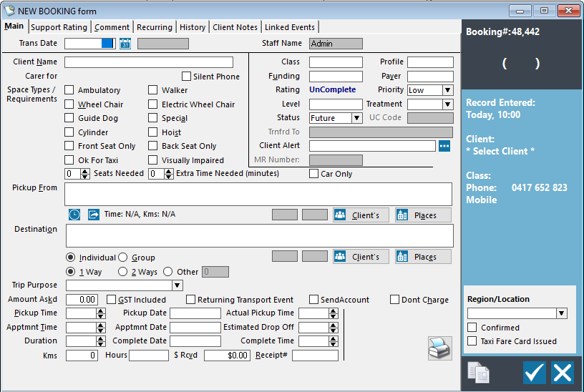Screen dimensions: 584x392
Task: Select the 2 Ways radio option
Action: [122, 272]
